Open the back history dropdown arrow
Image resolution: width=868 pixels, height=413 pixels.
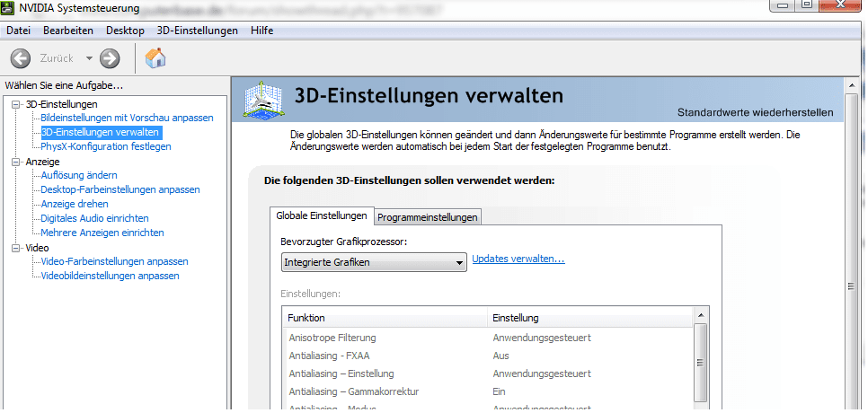(89, 58)
